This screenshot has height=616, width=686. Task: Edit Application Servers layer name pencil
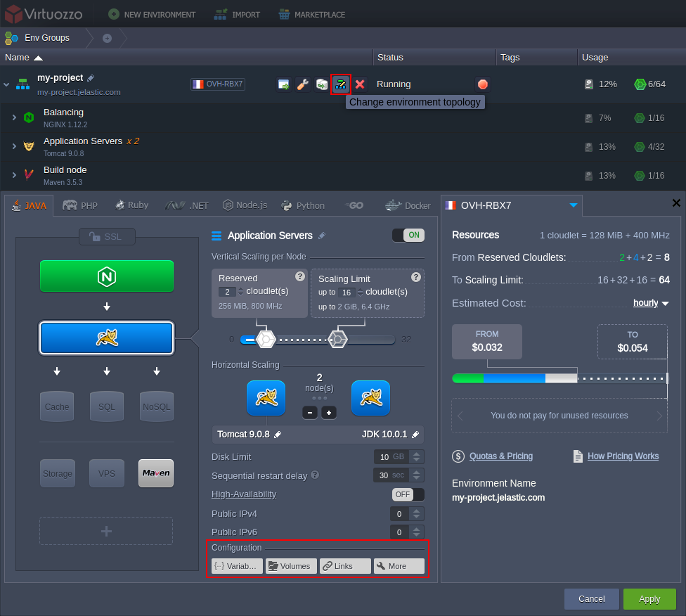[322, 236]
